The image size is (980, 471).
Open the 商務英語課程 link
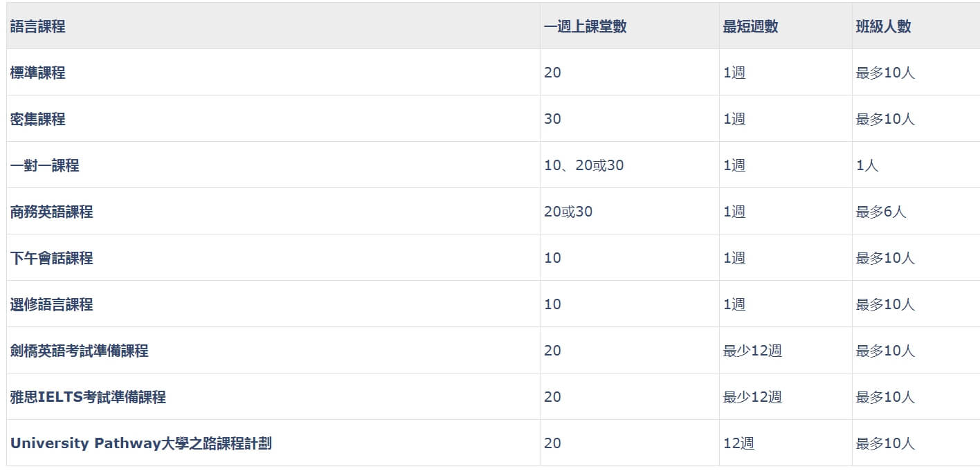point(52,212)
